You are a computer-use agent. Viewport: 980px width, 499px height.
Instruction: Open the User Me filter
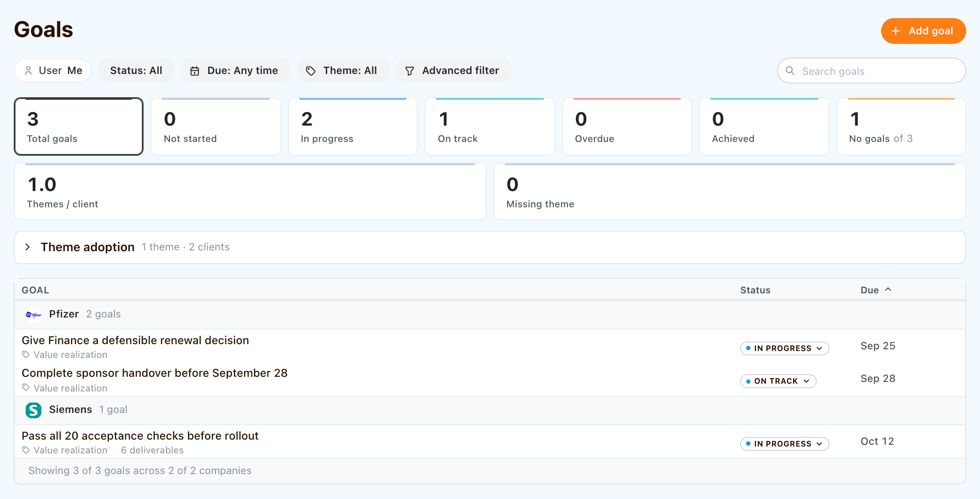(53, 71)
